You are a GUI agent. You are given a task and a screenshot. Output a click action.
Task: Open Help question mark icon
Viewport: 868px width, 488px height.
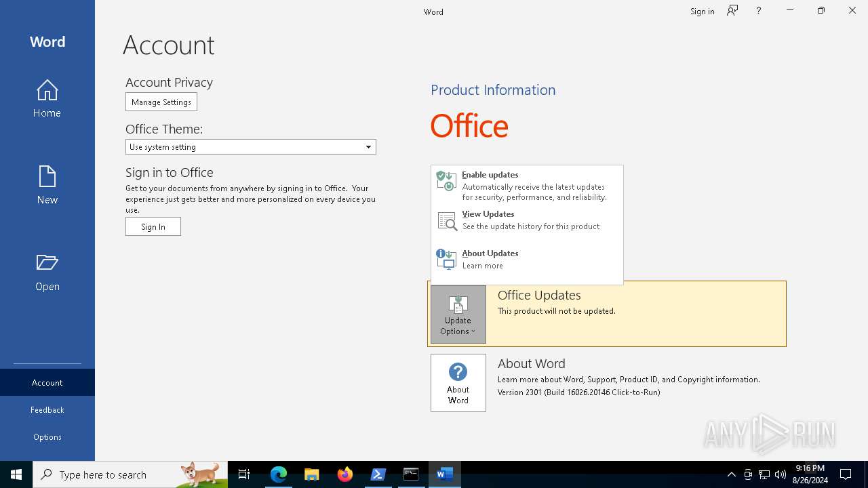coord(758,10)
